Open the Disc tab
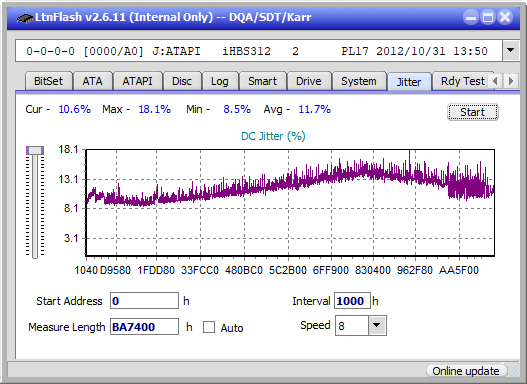The height and width of the screenshot is (384, 527). [182, 81]
